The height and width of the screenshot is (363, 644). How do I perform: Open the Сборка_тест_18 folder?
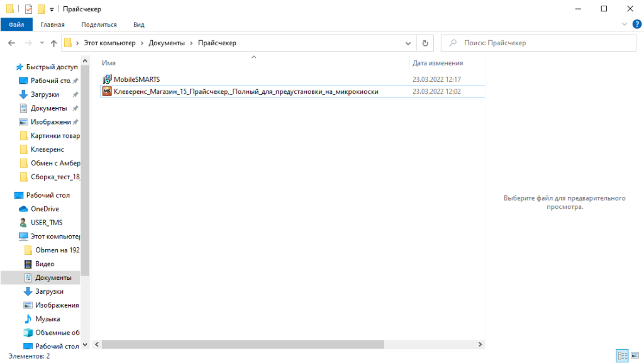pos(55,177)
